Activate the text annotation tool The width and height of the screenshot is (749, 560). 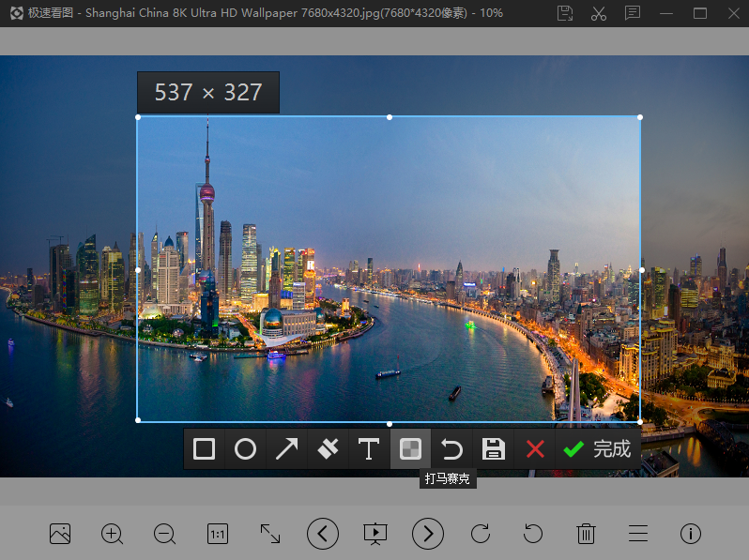point(369,449)
